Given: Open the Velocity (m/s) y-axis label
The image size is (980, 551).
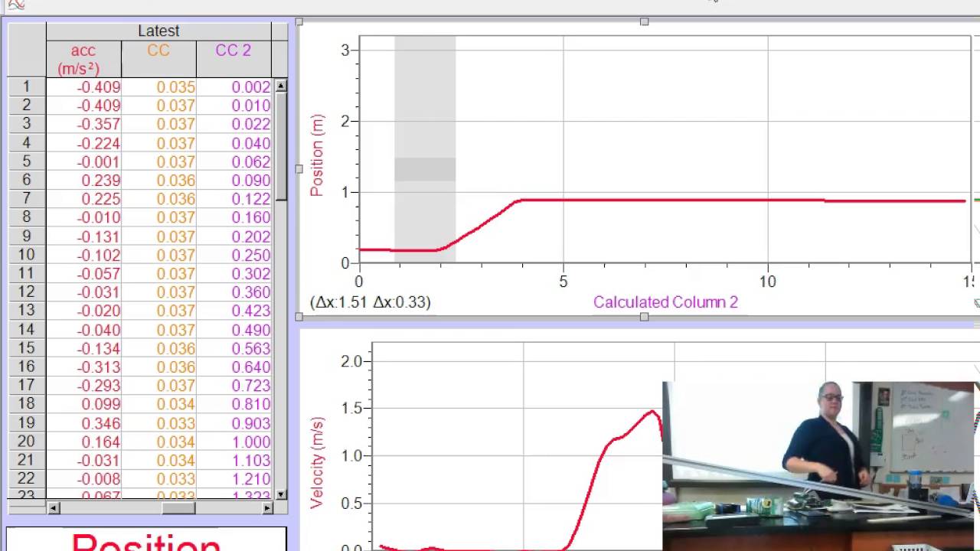Looking at the screenshot, I should click(317, 463).
